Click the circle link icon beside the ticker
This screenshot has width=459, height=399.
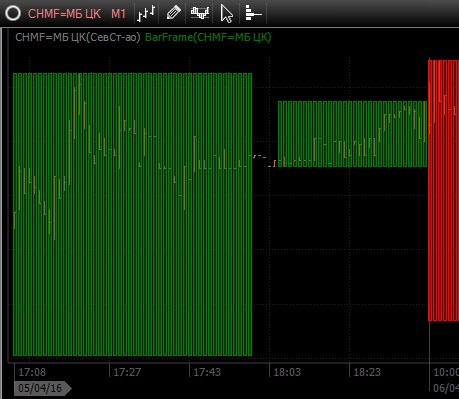13,13
